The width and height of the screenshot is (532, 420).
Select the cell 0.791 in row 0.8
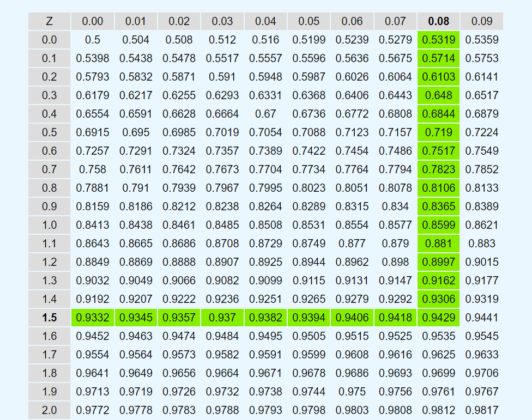pos(136,188)
